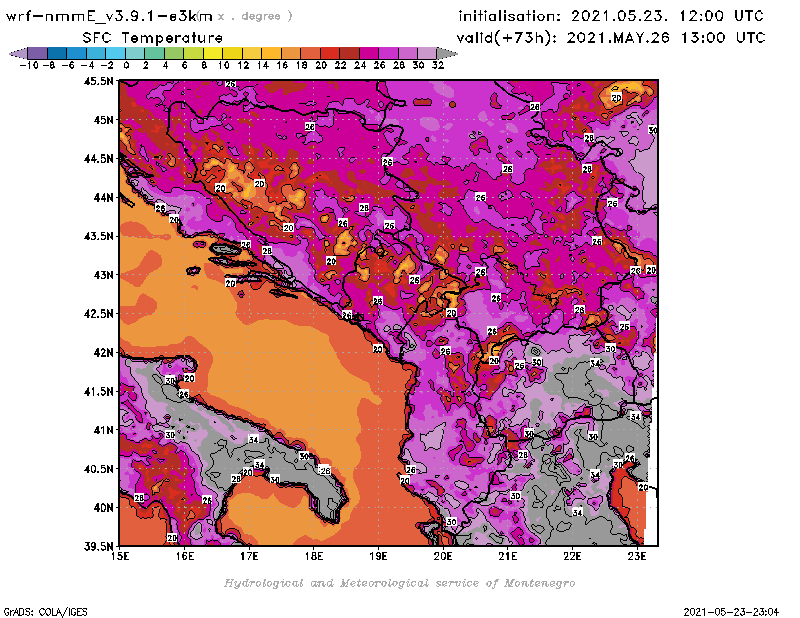Click the valid time '2021.MAY.26 13:00 UTC'
800x618 pixels.
[666, 38]
